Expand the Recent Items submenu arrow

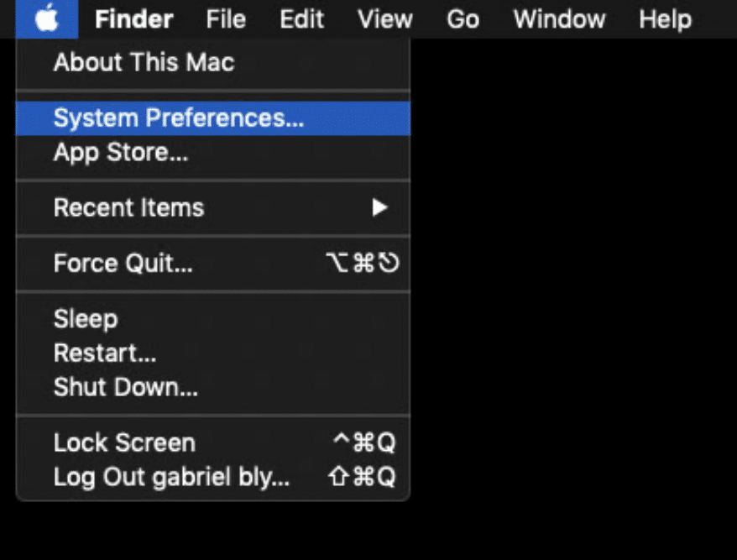(x=380, y=207)
